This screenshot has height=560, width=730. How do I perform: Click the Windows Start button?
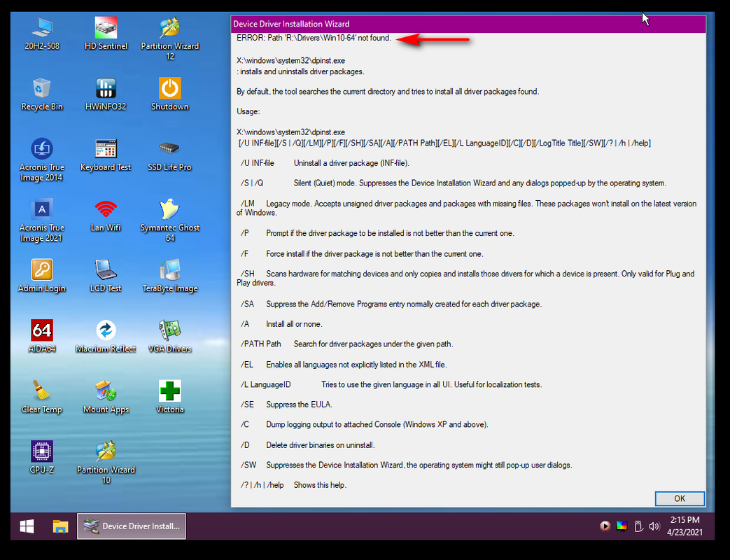coord(27,526)
